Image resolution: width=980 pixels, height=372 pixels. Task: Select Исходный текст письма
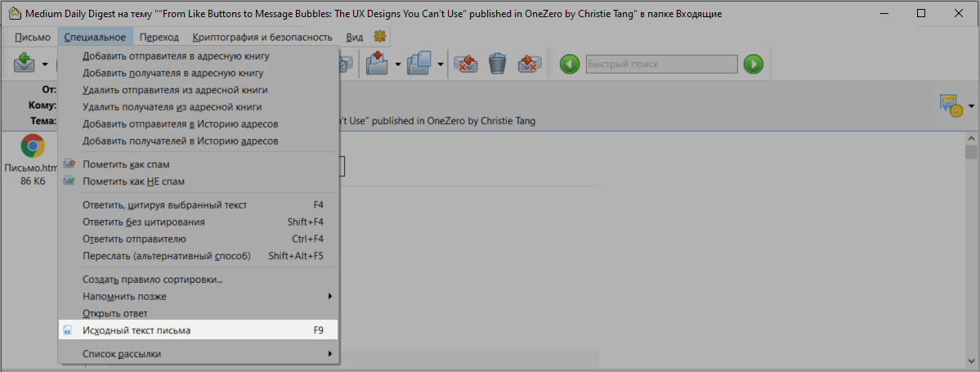coord(199,330)
